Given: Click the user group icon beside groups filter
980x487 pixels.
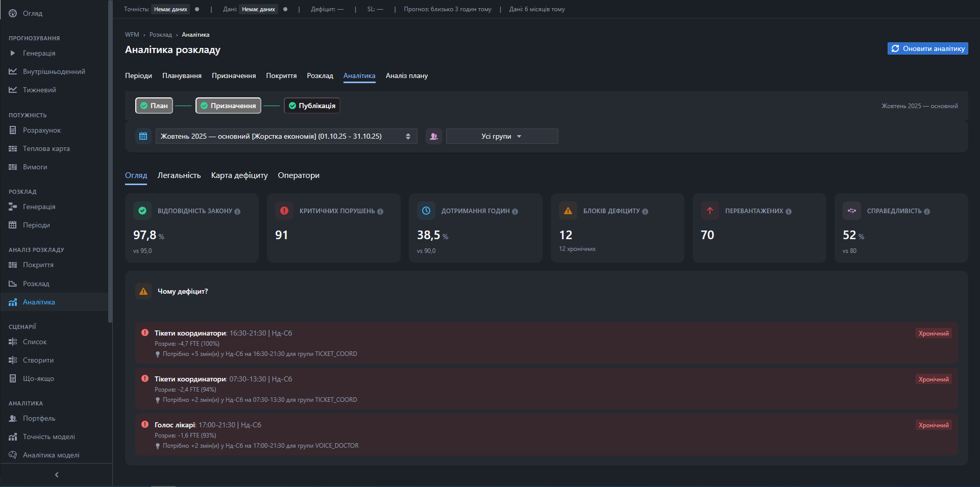Looking at the screenshot, I should point(433,136).
